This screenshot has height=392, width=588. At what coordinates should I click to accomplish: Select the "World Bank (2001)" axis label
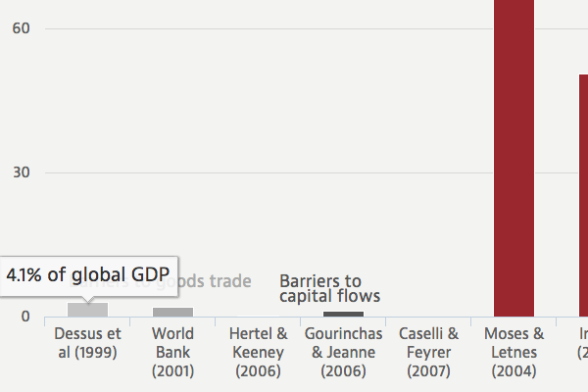172,352
